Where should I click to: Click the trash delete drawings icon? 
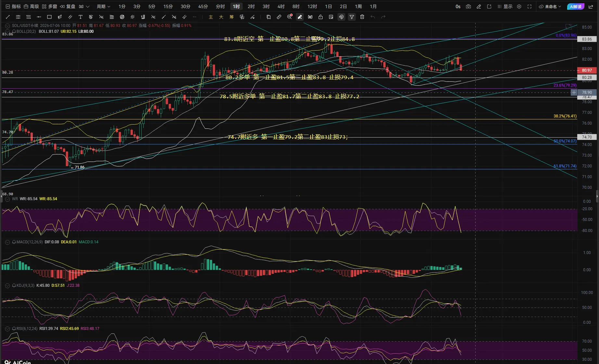point(362,17)
